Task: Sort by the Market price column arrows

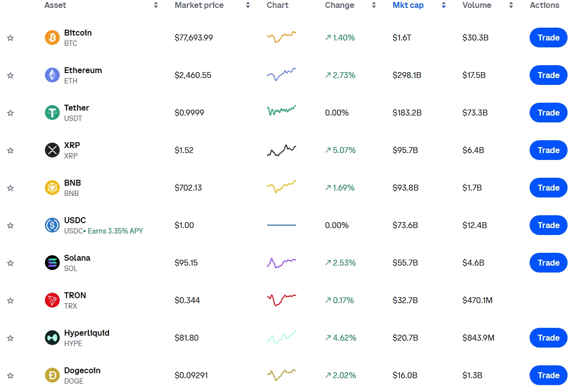Action: click(x=248, y=5)
